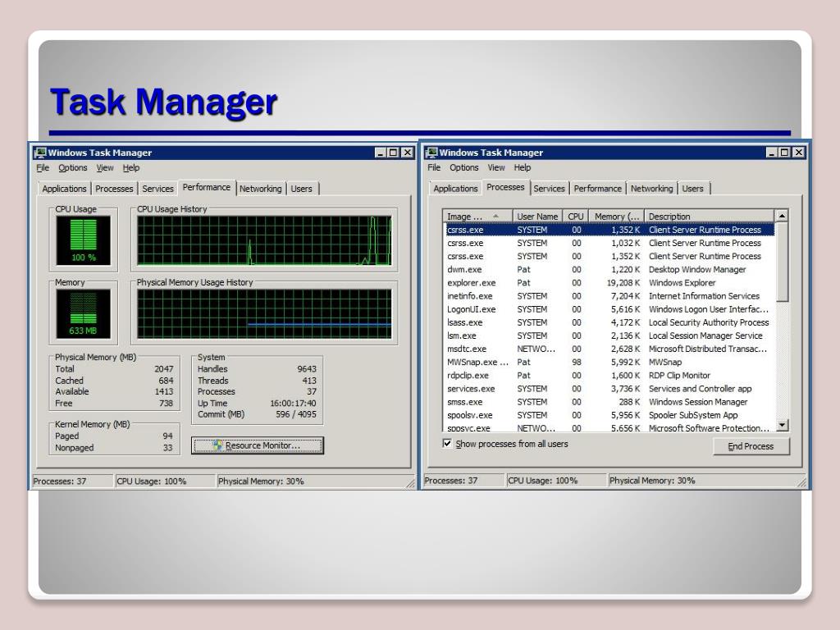Select the Processes tab in right window
The width and height of the screenshot is (840, 630).
(x=505, y=188)
